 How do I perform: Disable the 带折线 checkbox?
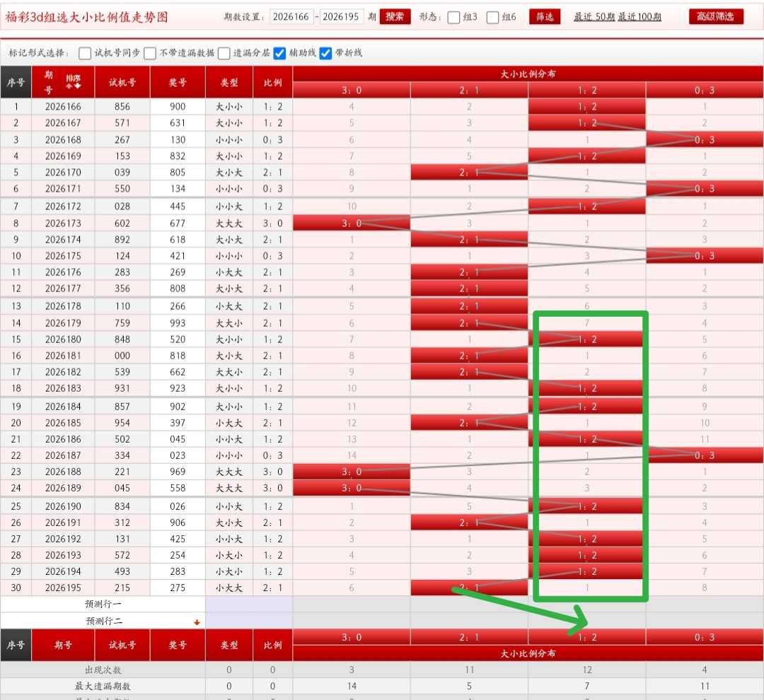click(x=325, y=53)
